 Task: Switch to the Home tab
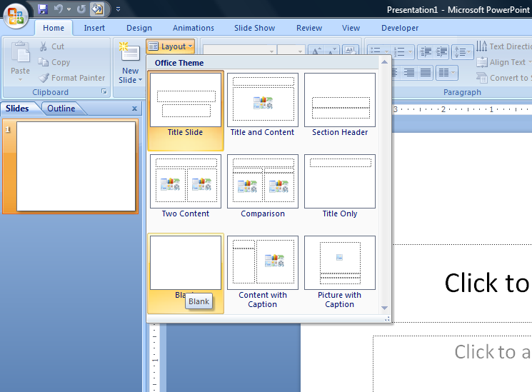(54, 28)
